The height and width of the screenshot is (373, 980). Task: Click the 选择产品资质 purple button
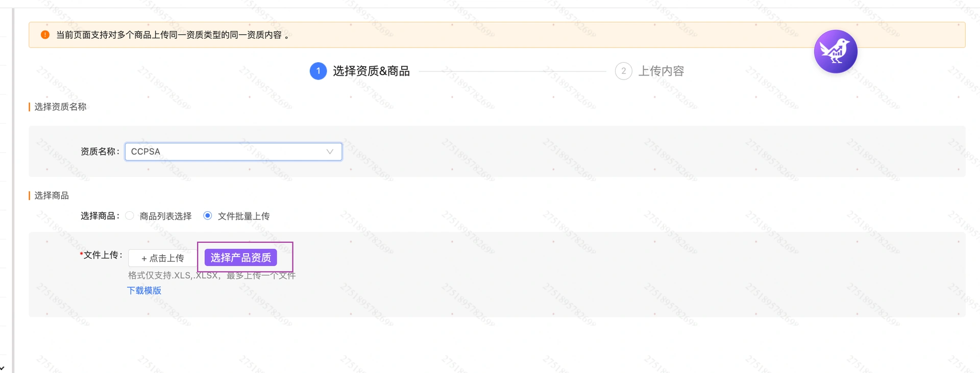tap(241, 258)
